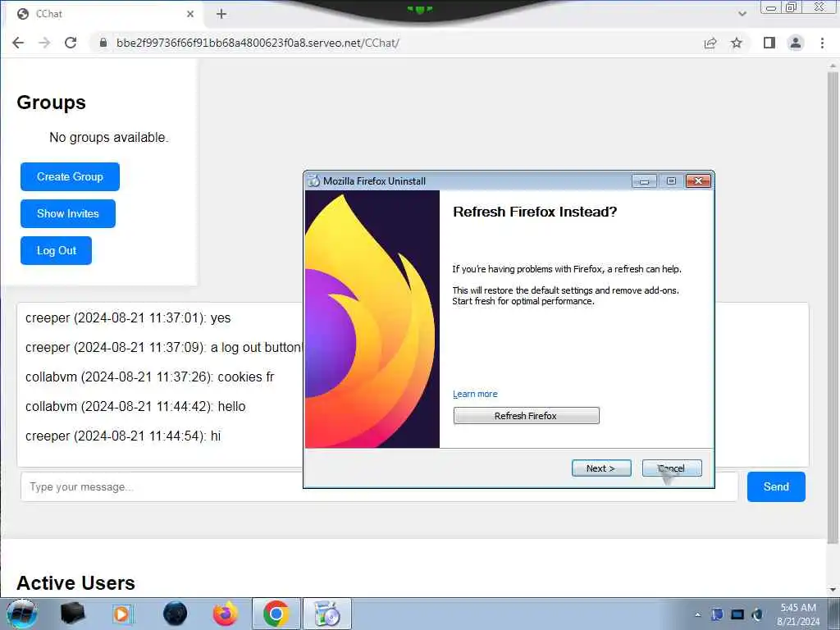The image size is (840, 630).
Task: Click the 'cookies fr' message by collabvm
Action: pyautogui.click(x=149, y=377)
